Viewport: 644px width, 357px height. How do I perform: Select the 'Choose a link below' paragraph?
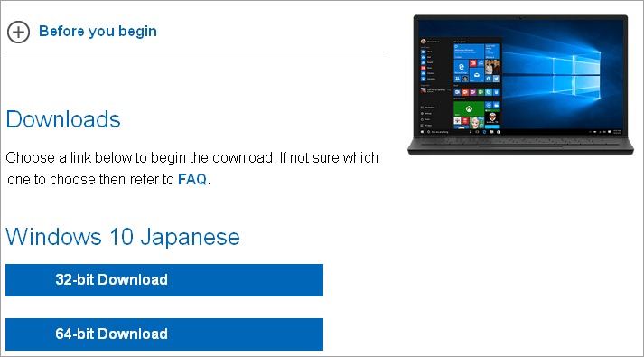click(x=191, y=168)
